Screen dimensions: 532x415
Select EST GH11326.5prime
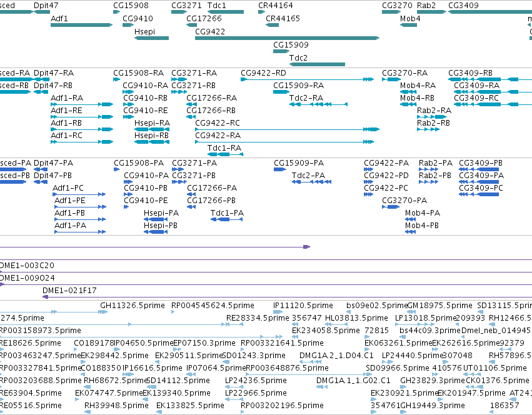[x=133, y=306]
